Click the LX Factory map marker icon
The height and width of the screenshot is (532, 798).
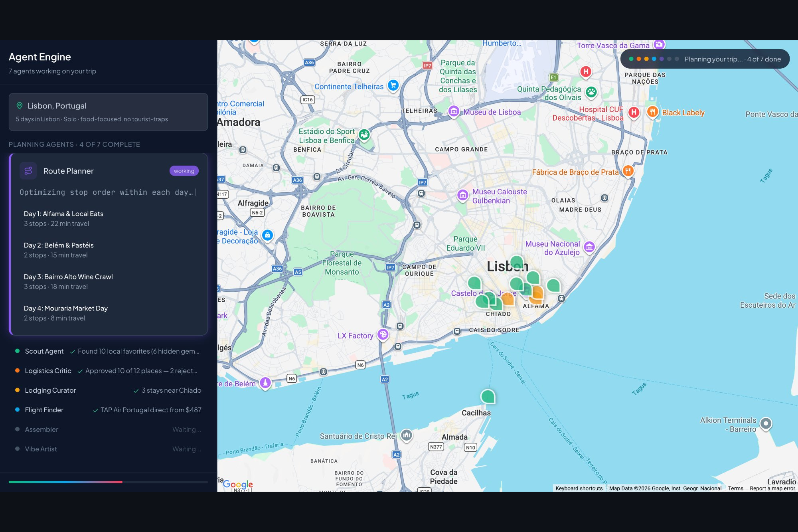[x=383, y=334]
